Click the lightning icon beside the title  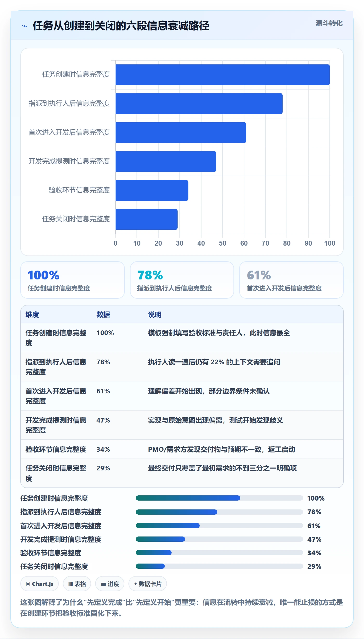(x=25, y=26)
